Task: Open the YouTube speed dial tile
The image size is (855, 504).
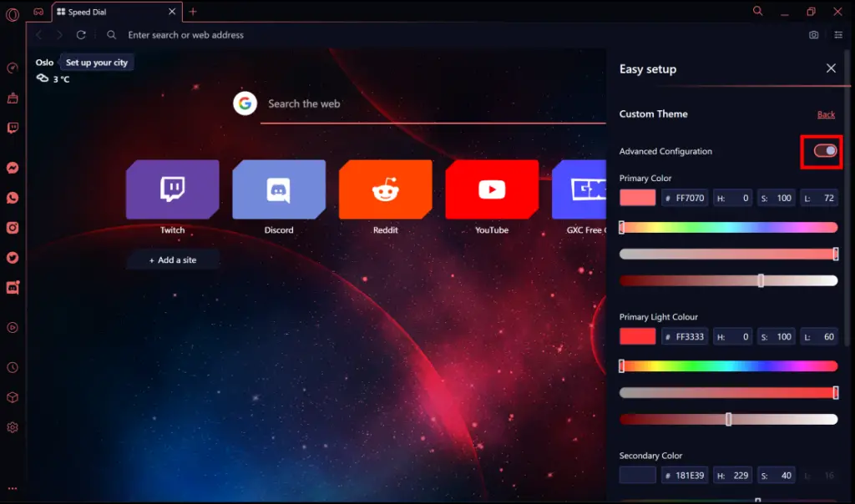Action: [x=492, y=189]
